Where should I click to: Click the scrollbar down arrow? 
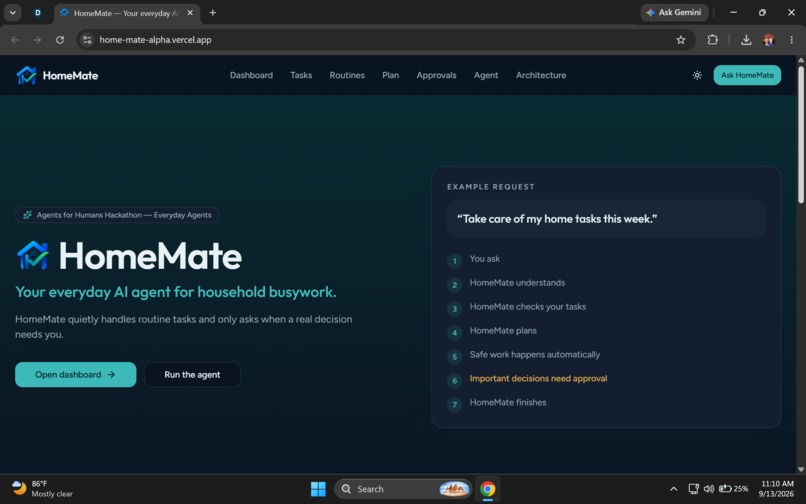800,470
